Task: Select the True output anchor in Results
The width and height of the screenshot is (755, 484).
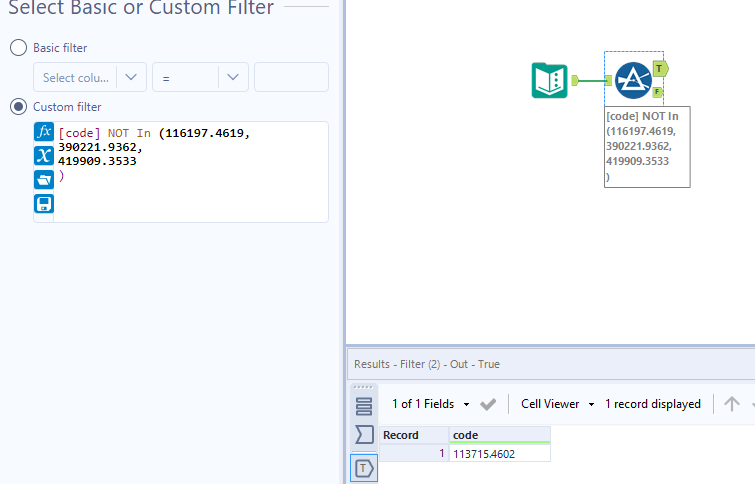Action: point(364,468)
